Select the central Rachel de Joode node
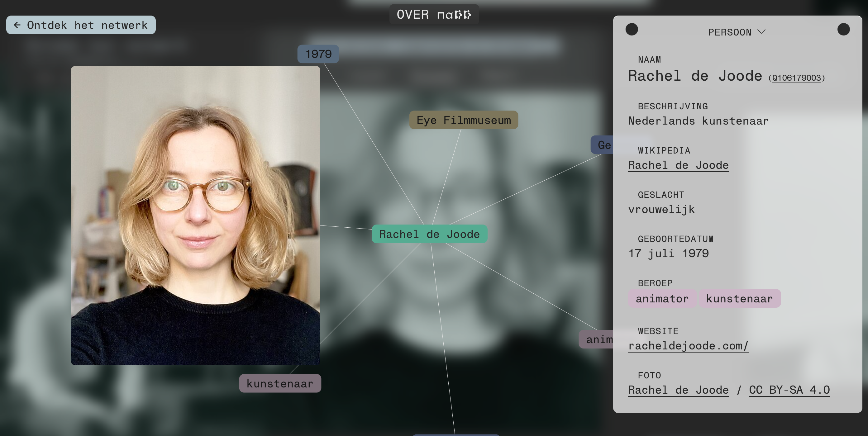This screenshot has height=436, width=868. click(429, 234)
